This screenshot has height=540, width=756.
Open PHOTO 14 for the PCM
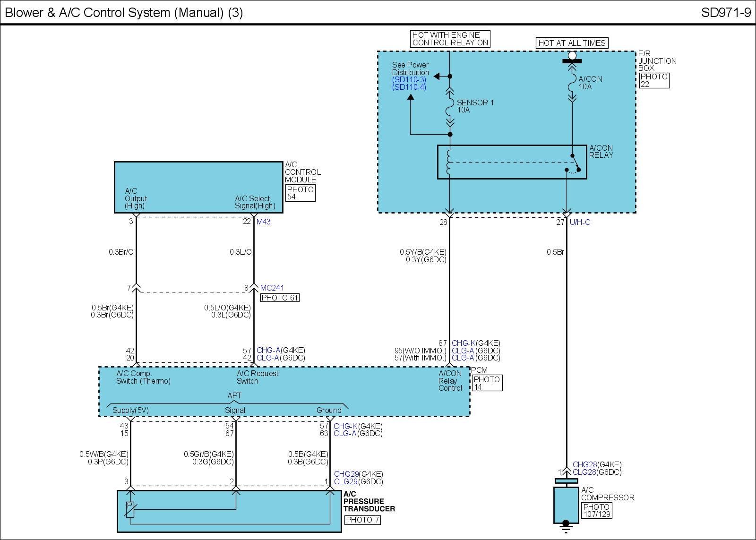(x=487, y=383)
